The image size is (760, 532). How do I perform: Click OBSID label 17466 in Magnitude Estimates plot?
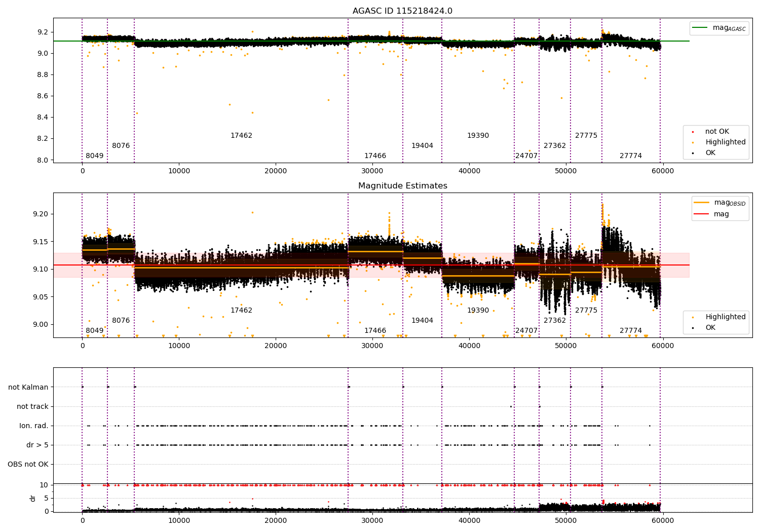375,331
